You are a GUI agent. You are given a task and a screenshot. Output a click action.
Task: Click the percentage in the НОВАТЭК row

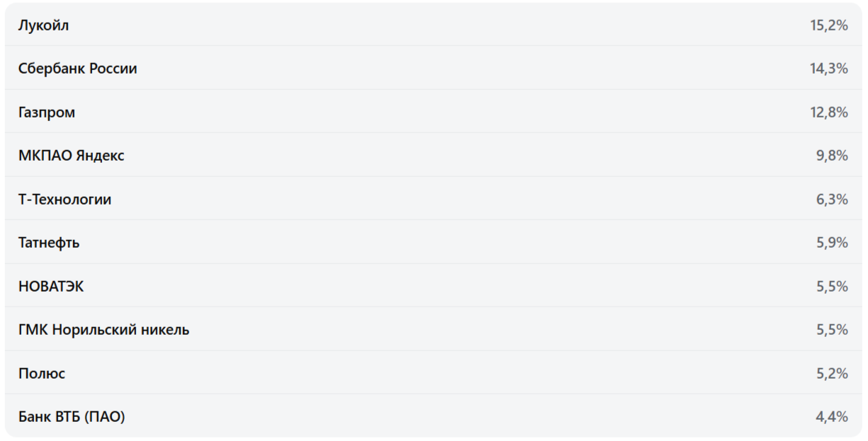832,287
